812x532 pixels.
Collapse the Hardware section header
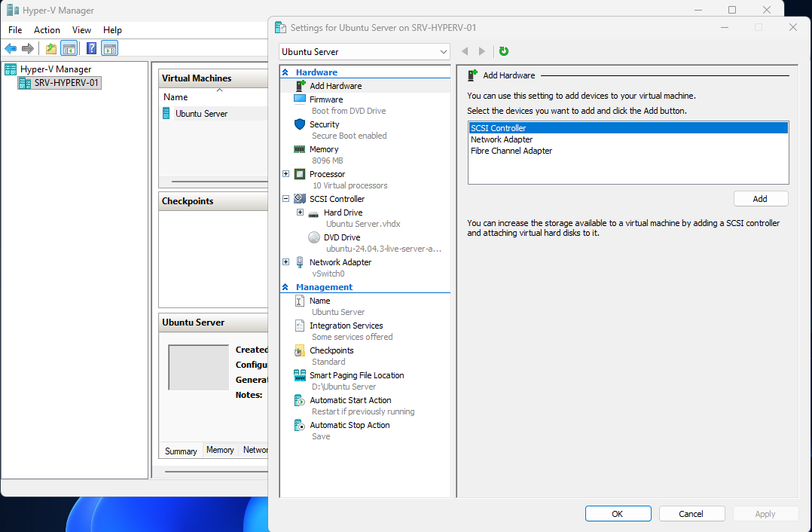click(x=285, y=72)
